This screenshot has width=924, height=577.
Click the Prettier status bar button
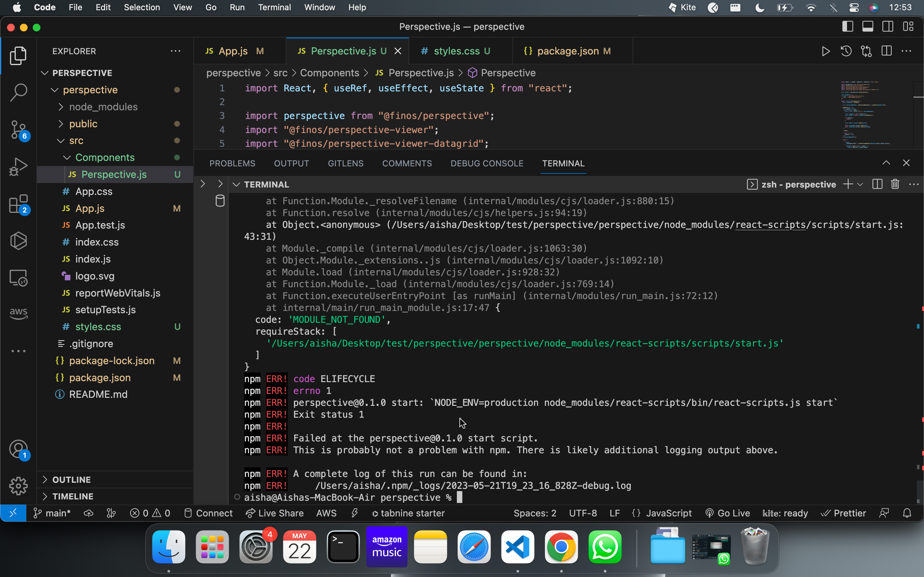click(844, 513)
